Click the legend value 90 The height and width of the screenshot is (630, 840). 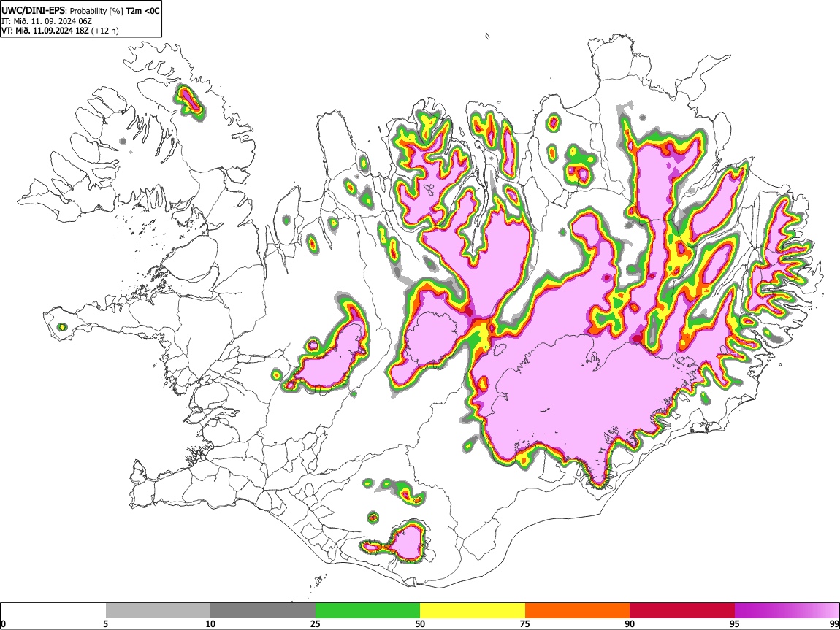coord(630,624)
